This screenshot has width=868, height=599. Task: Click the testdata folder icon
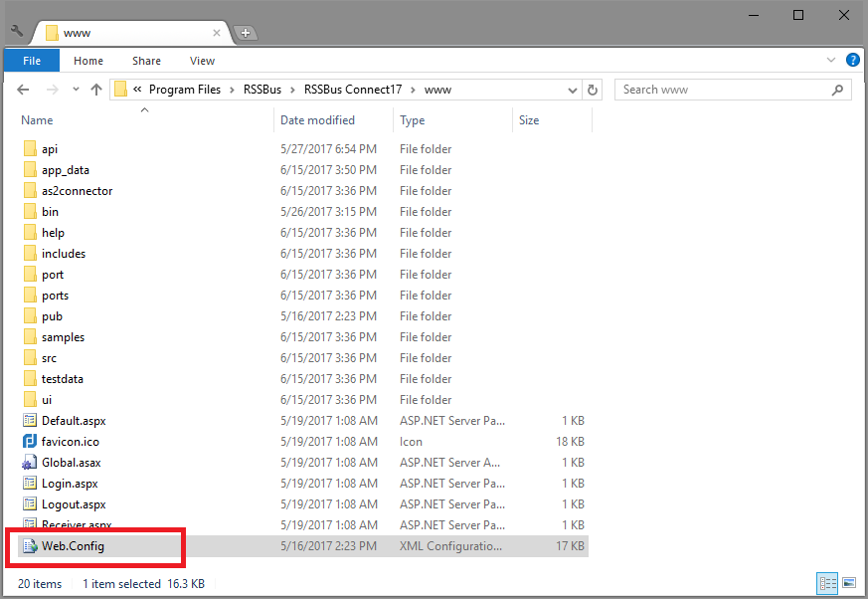(30, 379)
